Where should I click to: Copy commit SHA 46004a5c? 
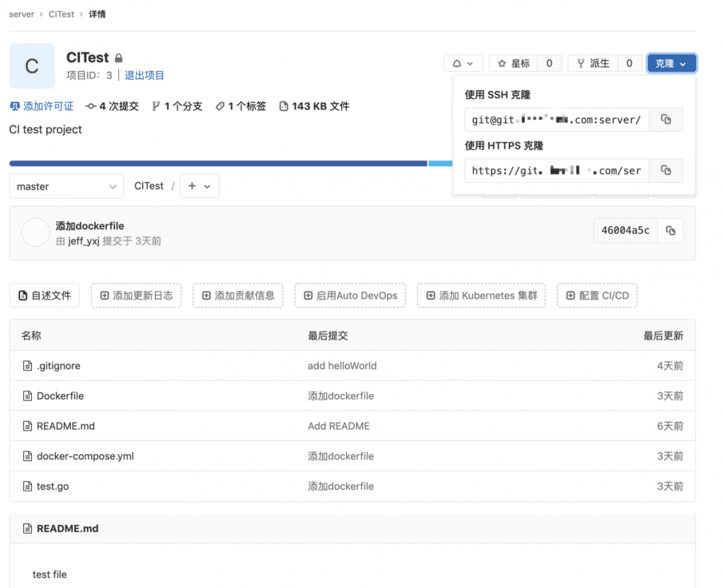click(671, 230)
